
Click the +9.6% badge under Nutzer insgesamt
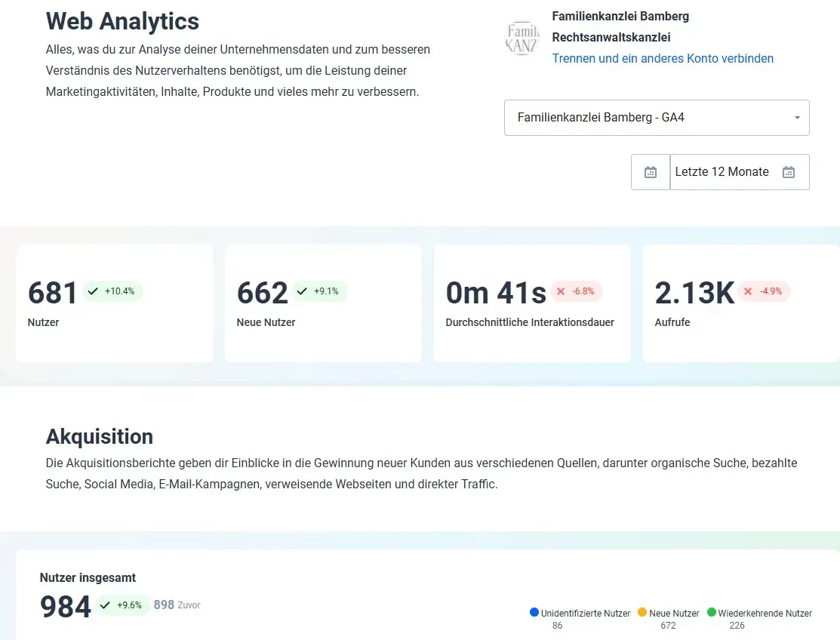point(122,605)
